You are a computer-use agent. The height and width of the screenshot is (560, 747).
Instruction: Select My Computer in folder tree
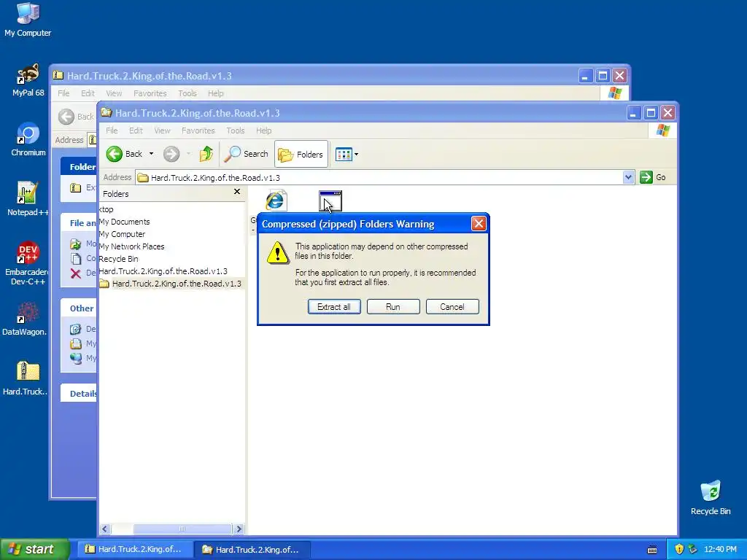pyautogui.click(x=122, y=234)
